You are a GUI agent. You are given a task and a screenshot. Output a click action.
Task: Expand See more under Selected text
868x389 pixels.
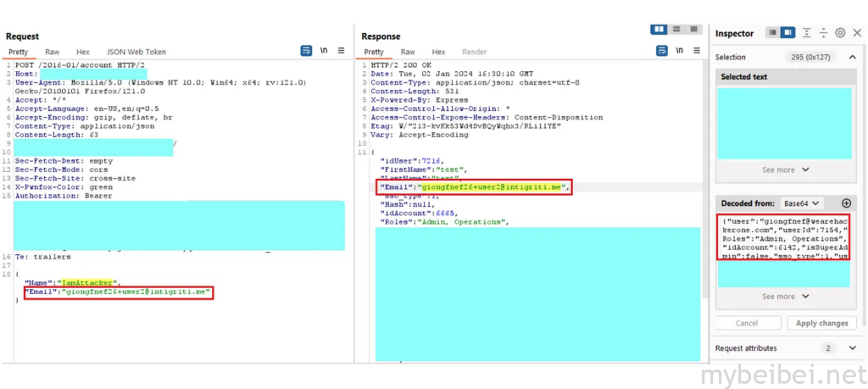pos(785,169)
